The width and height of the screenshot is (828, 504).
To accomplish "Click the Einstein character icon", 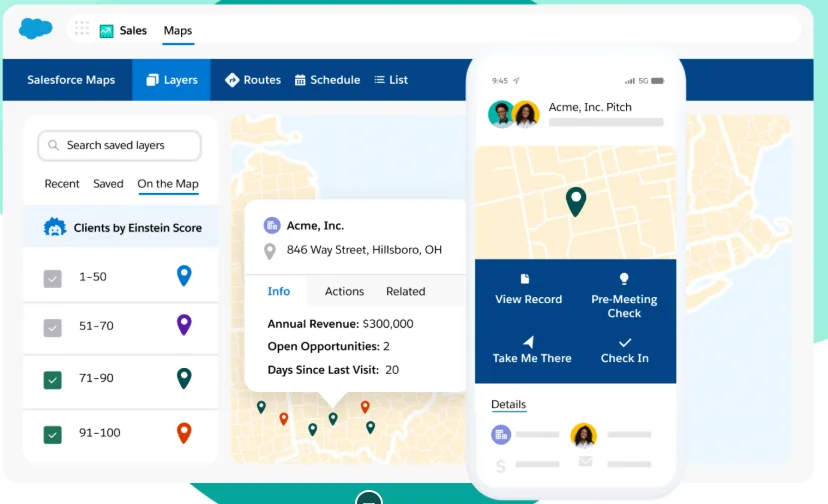I will [54, 228].
